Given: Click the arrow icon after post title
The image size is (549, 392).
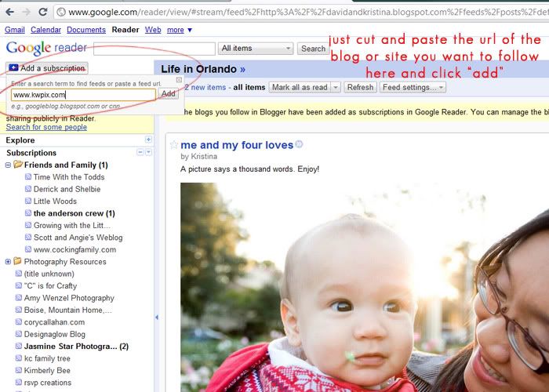Looking at the screenshot, I should pos(299,144).
